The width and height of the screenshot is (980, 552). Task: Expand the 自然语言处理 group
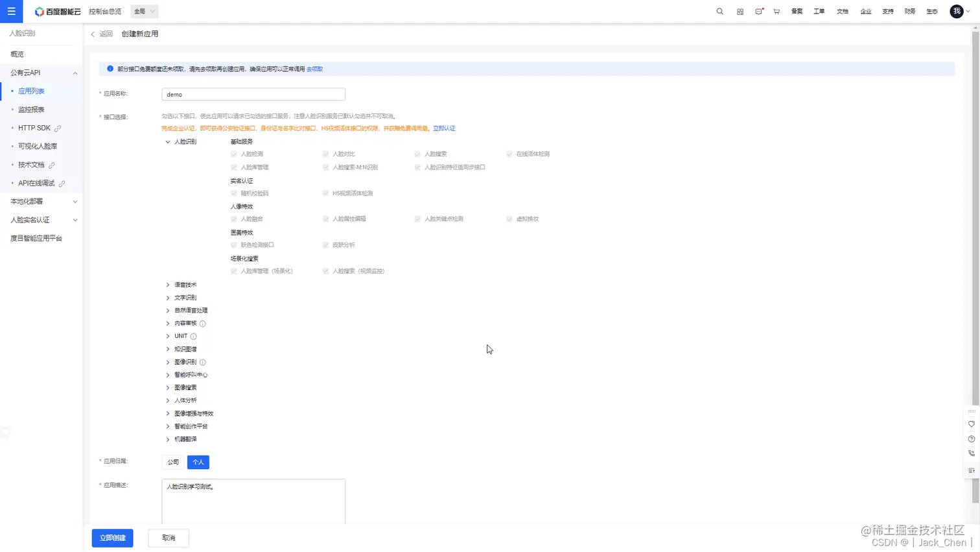pyautogui.click(x=168, y=311)
